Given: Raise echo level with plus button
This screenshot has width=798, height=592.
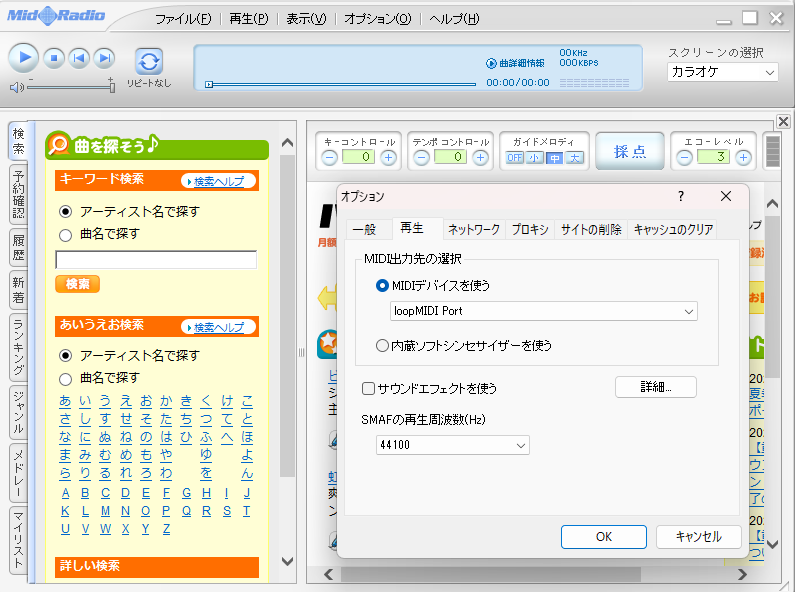Looking at the screenshot, I should 743,157.
